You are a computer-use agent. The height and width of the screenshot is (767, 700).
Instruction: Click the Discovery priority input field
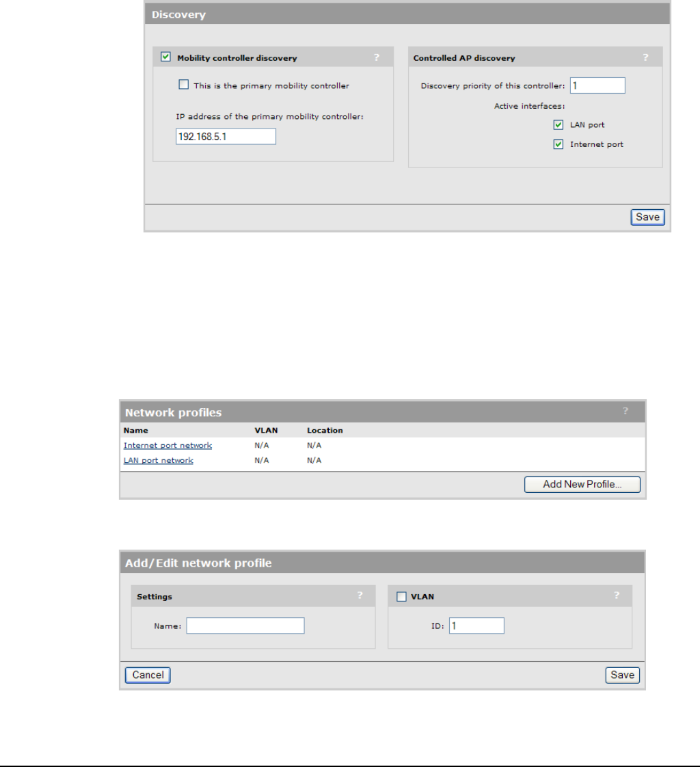pyautogui.click(x=597, y=85)
